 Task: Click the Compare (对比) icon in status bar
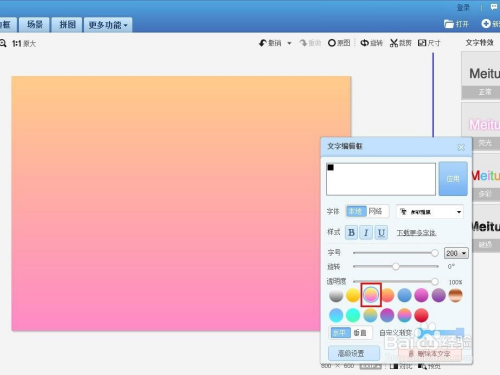tap(401, 367)
